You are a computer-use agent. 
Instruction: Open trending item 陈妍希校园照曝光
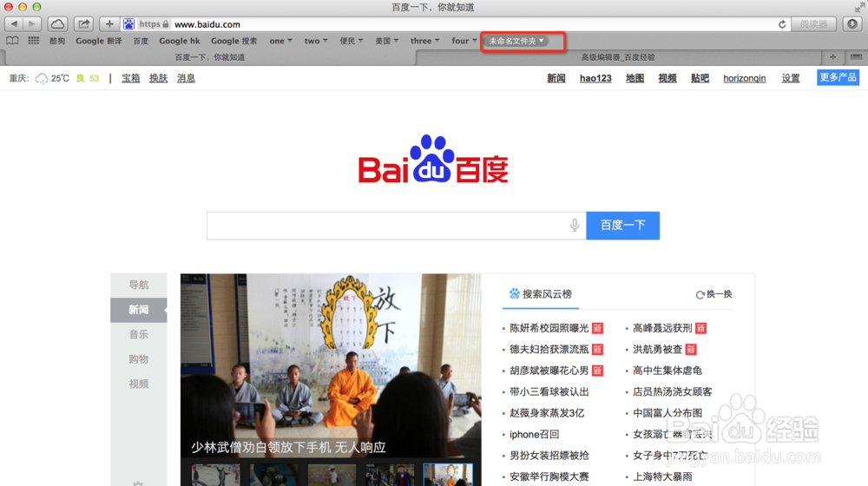point(549,328)
